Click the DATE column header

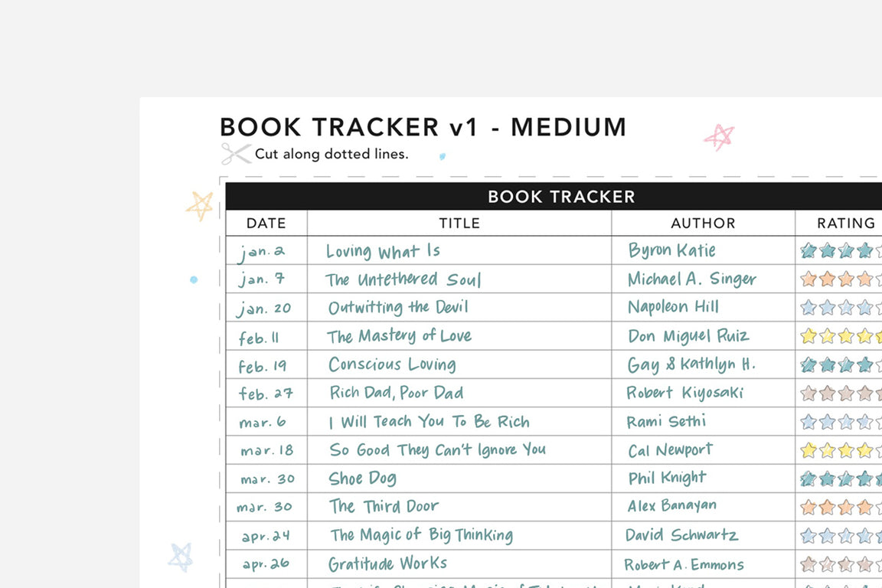[x=266, y=224]
